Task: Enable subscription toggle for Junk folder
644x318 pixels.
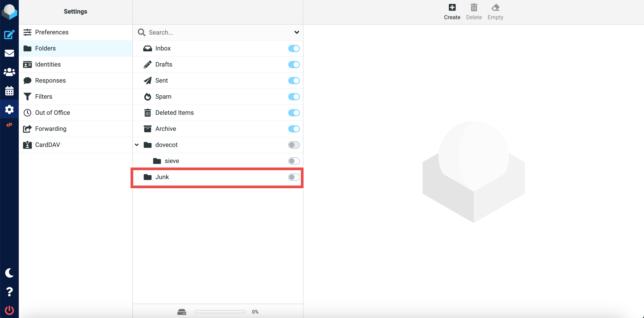Action: (294, 177)
